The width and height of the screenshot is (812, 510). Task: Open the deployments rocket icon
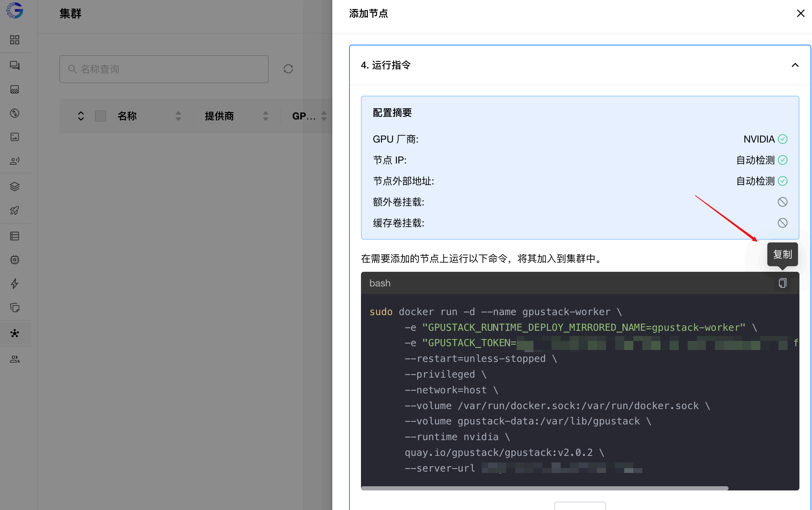tap(15, 210)
